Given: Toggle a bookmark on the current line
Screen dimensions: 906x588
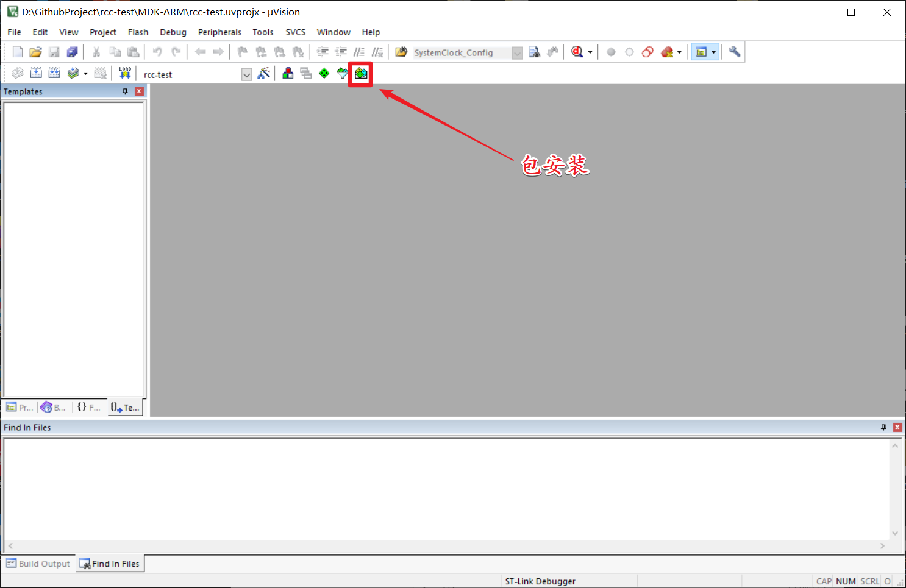Looking at the screenshot, I should coord(243,52).
